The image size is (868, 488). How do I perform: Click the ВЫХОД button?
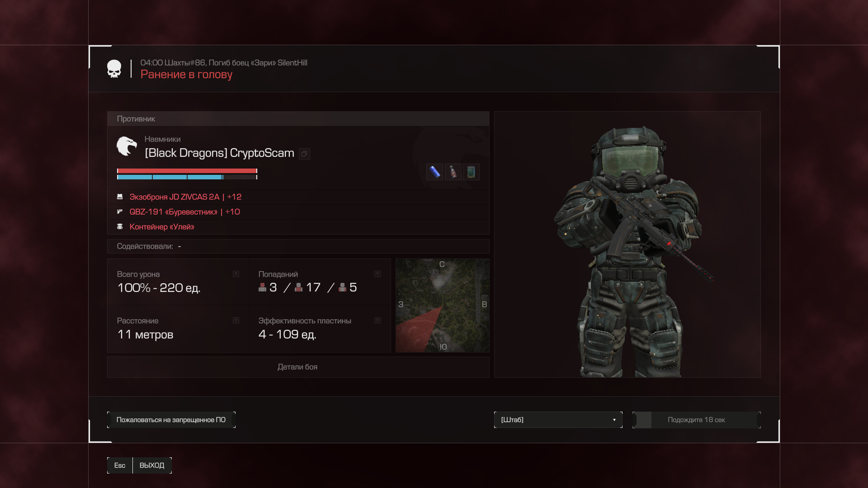(152, 465)
